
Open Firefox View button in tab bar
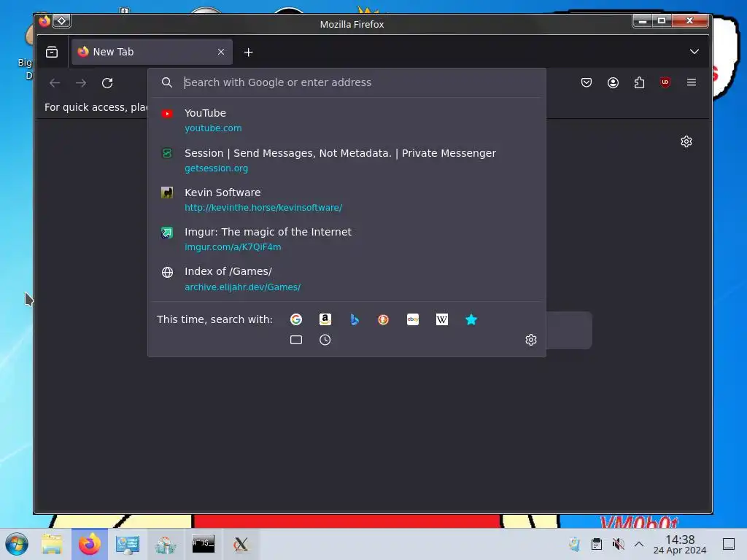point(52,52)
